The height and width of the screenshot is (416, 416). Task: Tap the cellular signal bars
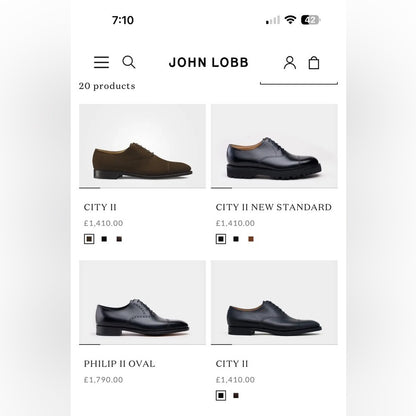tap(273, 20)
